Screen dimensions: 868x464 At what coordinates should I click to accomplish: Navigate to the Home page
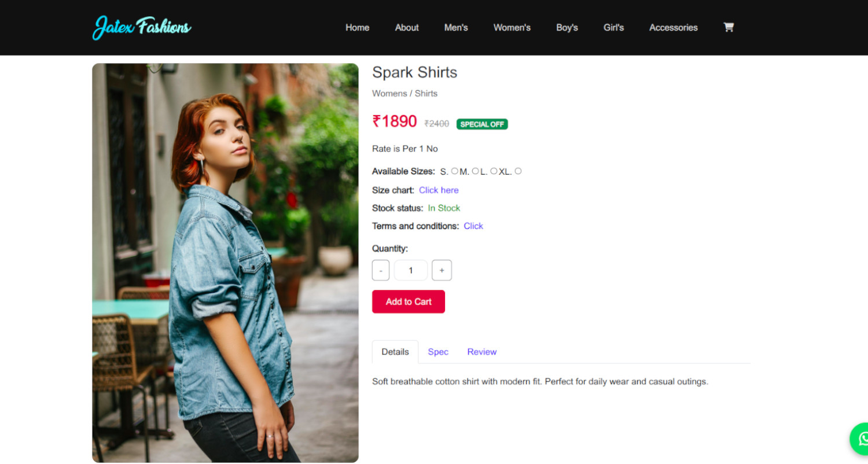357,28
